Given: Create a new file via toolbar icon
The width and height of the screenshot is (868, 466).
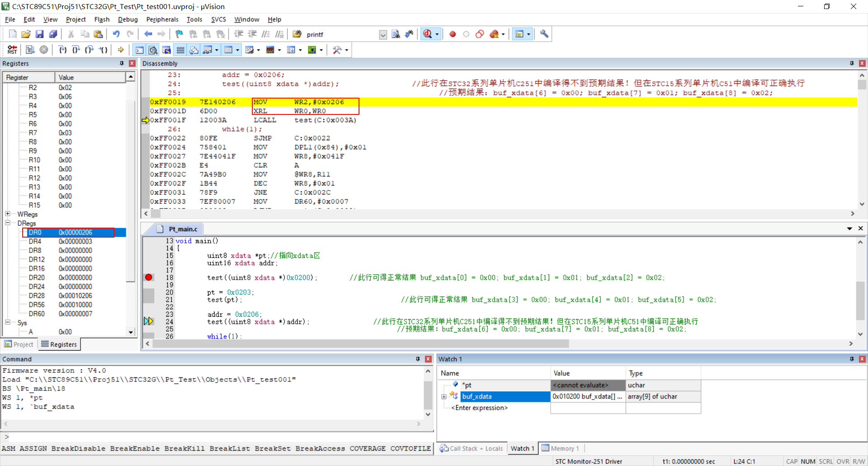Looking at the screenshot, I should coord(13,34).
